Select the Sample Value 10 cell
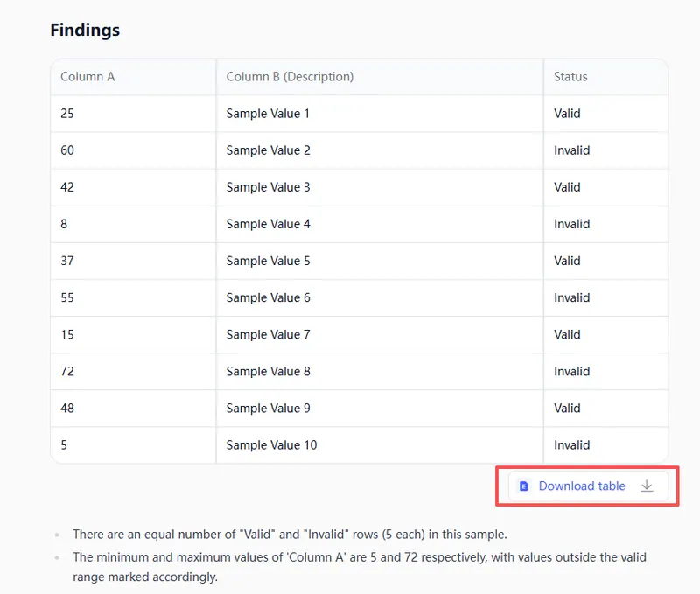Viewport: 700px width, 594px height. (x=271, y=445)
